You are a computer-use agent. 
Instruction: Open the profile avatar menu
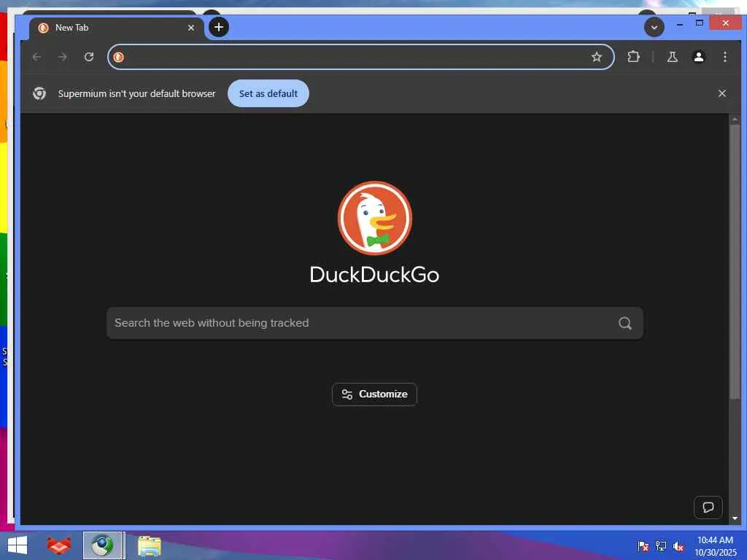[698, 57]
